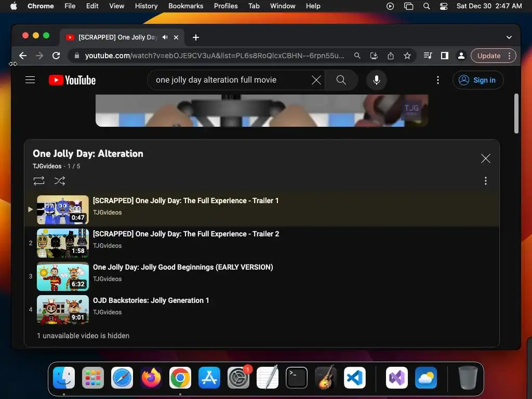Open a new tab
Screen dimensions: 532x399
click(x=196, y=37)
